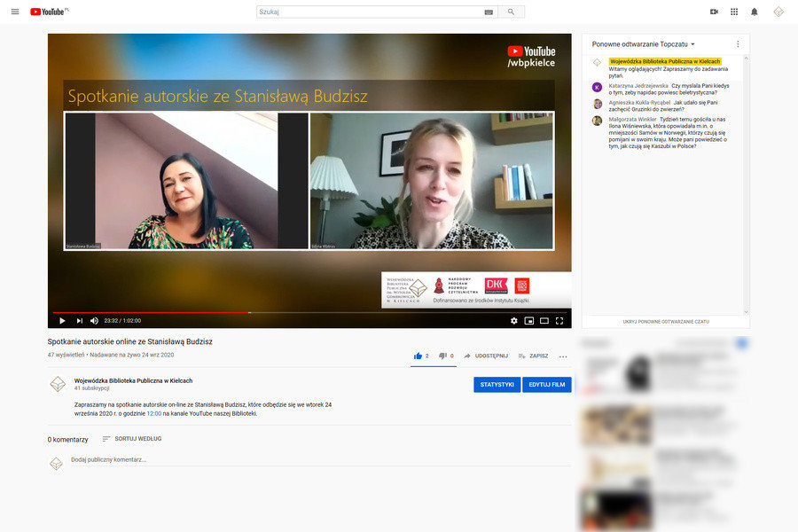Mute the video volume
This screenshot has height=532, width=798.
pyautogui.click(x=95, y=320)
